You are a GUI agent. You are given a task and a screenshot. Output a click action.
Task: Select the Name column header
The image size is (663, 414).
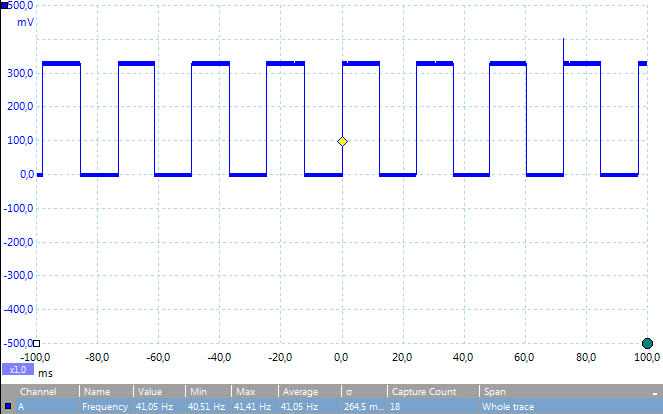(97, 392)
